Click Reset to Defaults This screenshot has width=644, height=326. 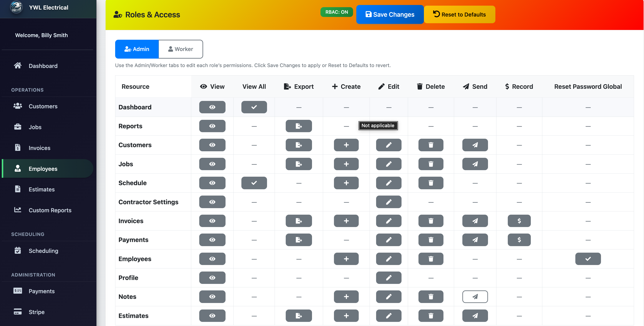click(460, 14)
